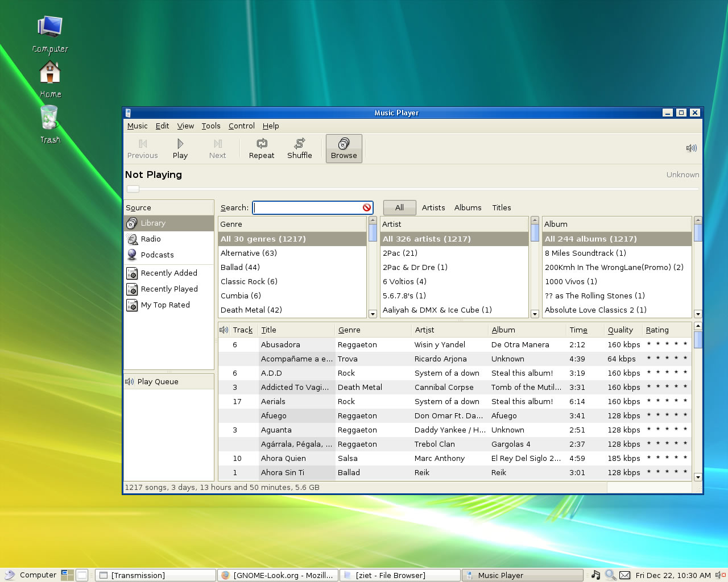Image resolution: width=728 pixels, height=582 pixels.
Task: Open the Tools menu
Action: 210,126
